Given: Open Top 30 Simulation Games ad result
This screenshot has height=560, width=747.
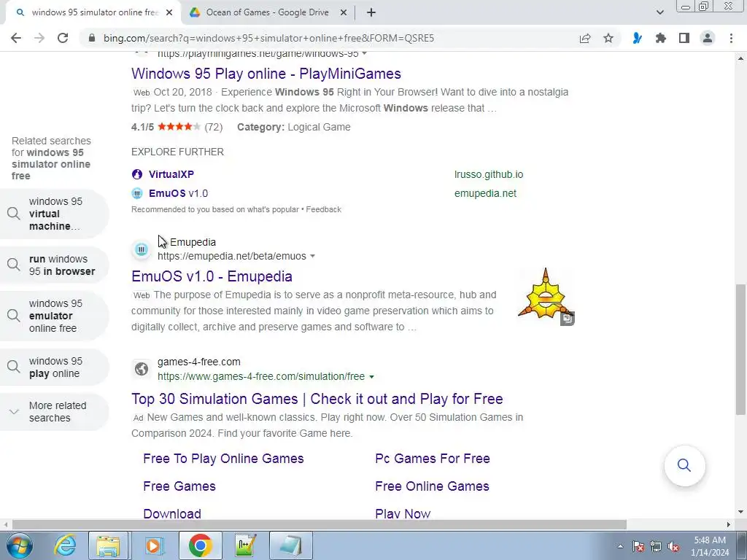Looking at the screenshot, I should coord(317,399).
